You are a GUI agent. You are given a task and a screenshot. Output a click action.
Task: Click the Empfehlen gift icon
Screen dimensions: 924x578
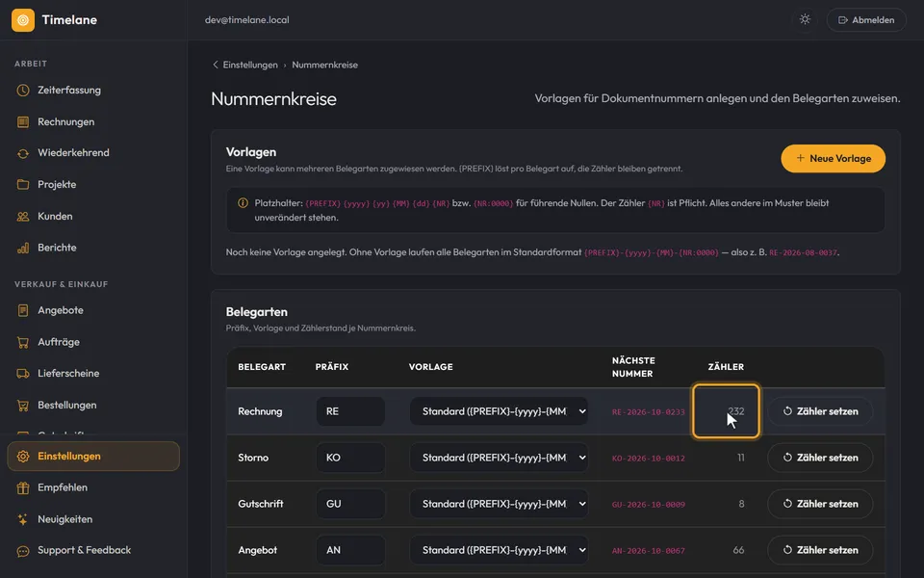click(23, 487)
